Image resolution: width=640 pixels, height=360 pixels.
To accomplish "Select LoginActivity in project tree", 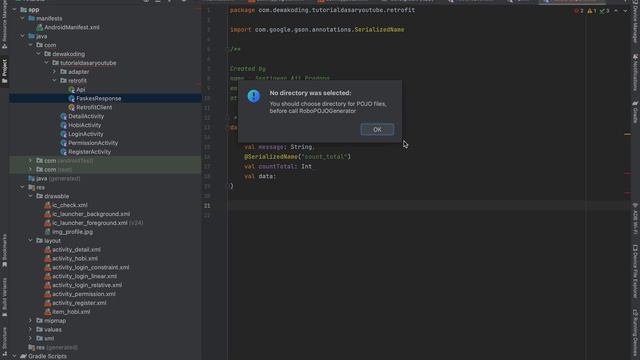I will click(85, 134).
